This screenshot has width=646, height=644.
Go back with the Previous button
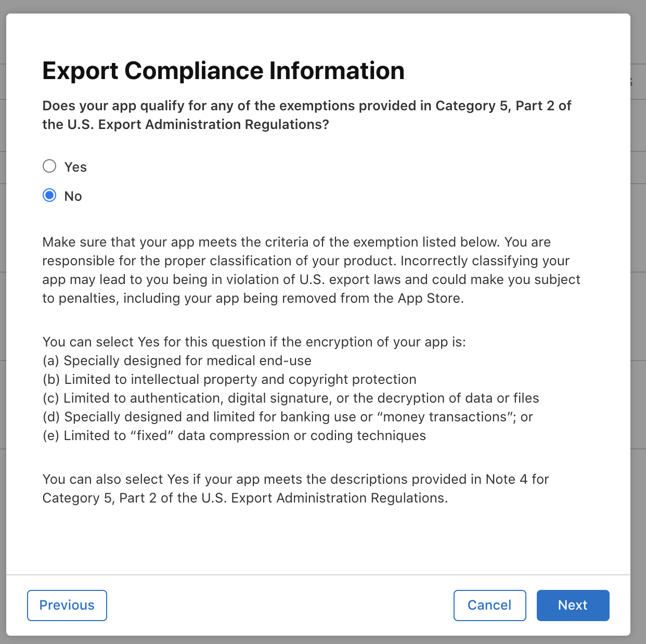(x=67, y=605)
